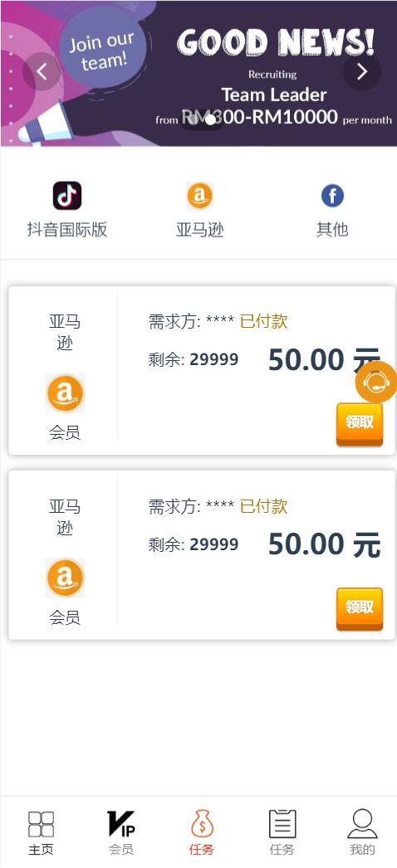Tap the 会员 label in first card
The image size is (397, 868).
click(x=65, y=432)
